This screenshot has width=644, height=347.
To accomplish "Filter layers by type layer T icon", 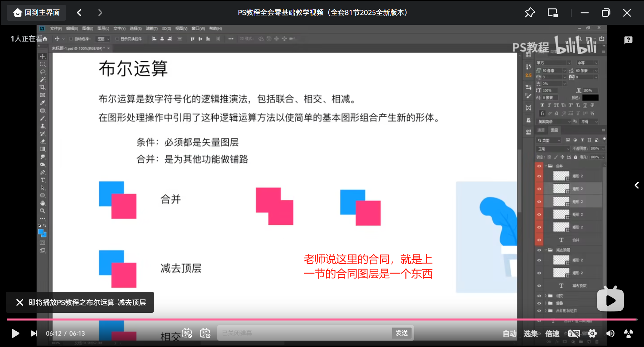I will coord(582,140).
